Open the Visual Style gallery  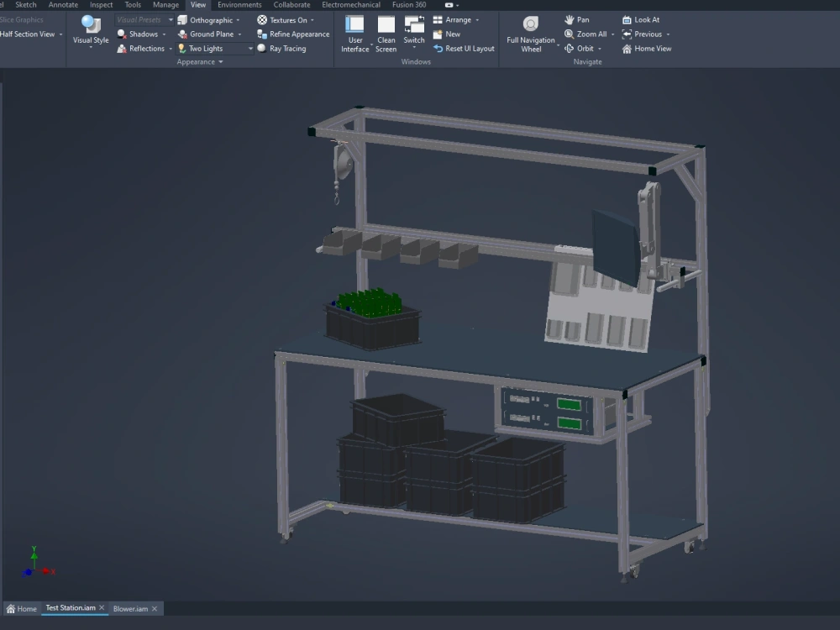pyautogui.click(x=91, y=32)
